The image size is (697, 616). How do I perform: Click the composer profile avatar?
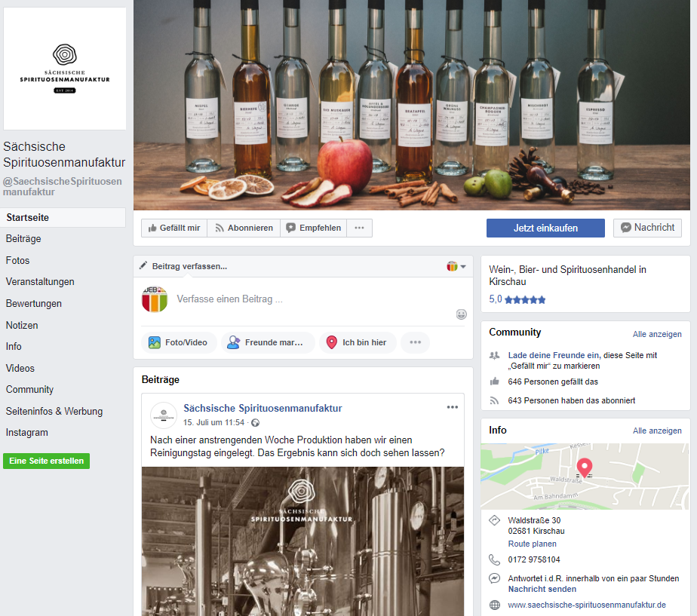click(155, 299)
